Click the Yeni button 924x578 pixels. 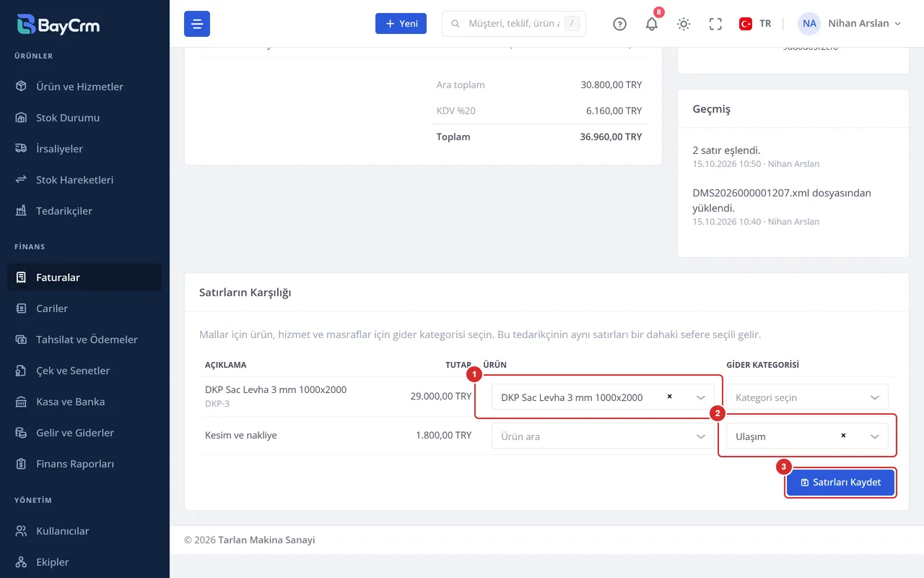[x=401, y=24]
